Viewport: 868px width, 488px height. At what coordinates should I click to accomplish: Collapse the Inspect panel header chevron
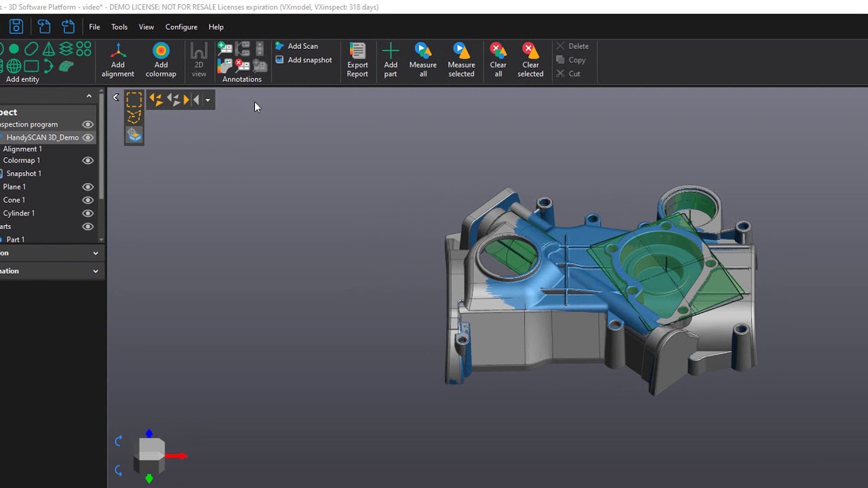[x=89, y=96]
